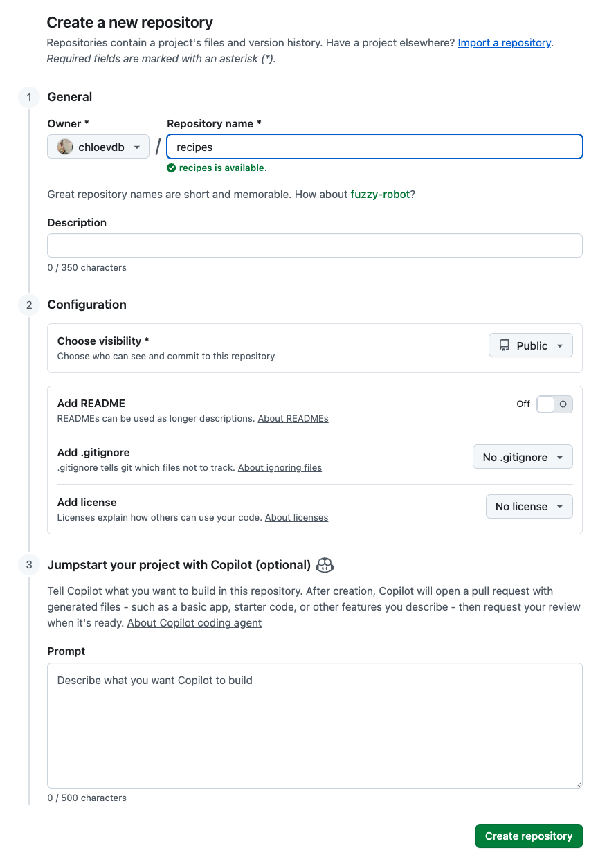Open the About ignoring files link

coord(280,468)
